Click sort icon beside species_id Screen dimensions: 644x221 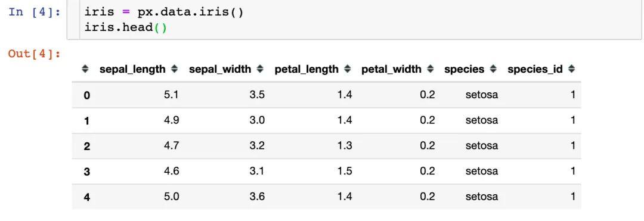[x=571, y=69]
